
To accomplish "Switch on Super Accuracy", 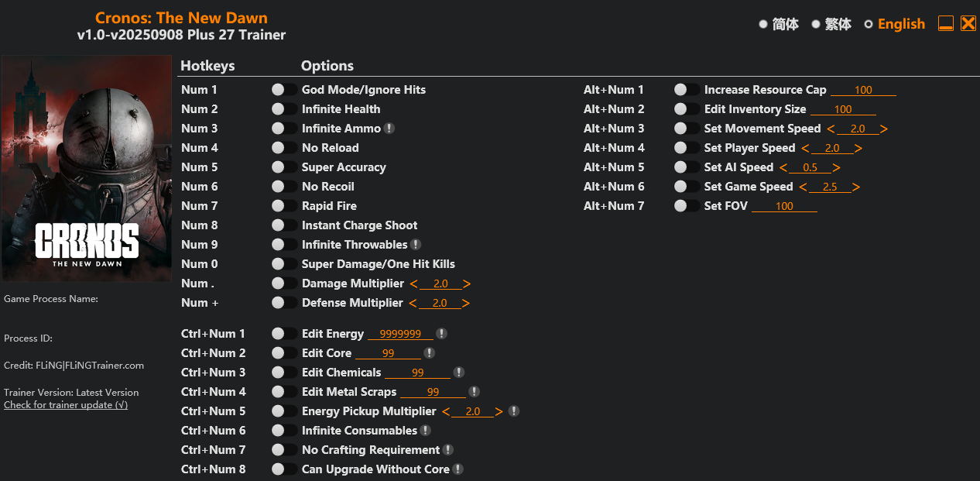I will tap(284, 167).
